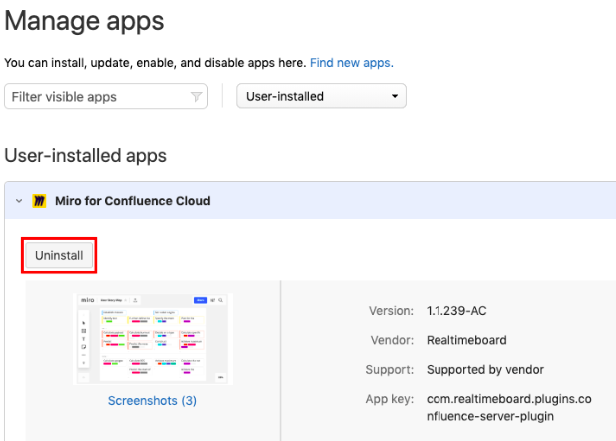Open the Screenshots (3) link

tap(152, 401)
